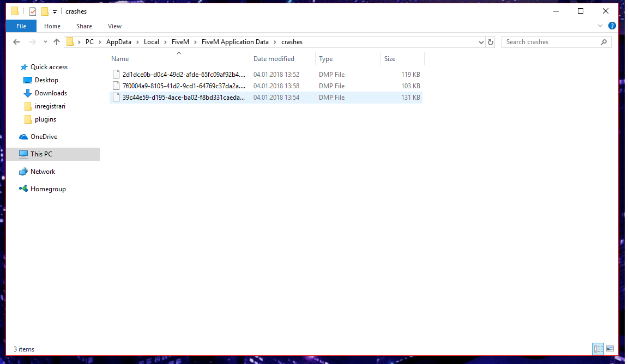Click the DMP File type of 7f0004a9

[x=331, y=86]
